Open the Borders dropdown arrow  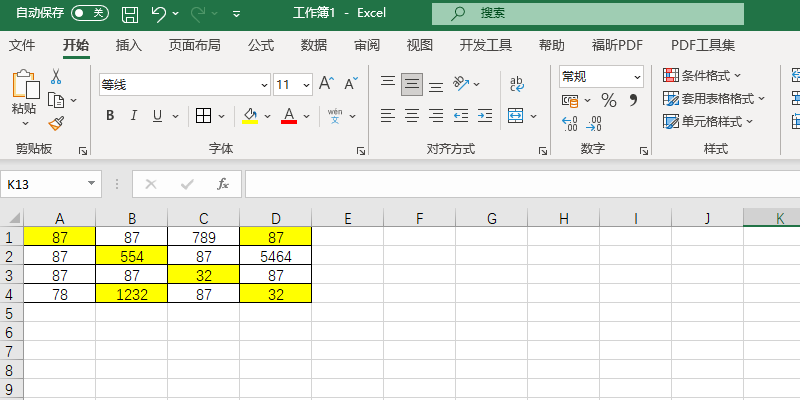pos(221,116)
